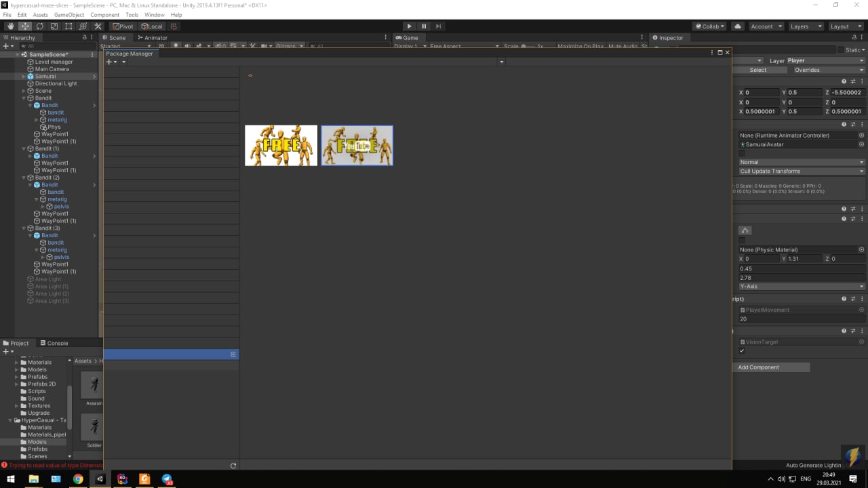The height and width of the screenshot is (488, 868).
Task: Expand the Samurai object in Hierarchy
Action: 24,77
